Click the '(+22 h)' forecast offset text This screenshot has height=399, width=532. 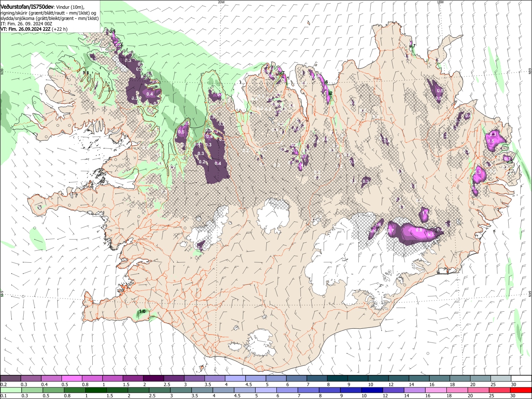coord(60,29)
